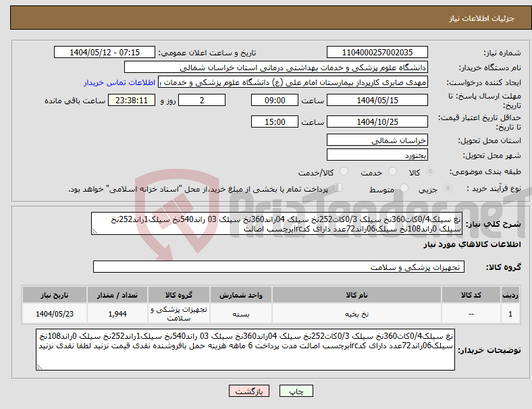The width and height of the screenshot is (532, 409).
Task: Select the کالا/خدمت radio button
Action: 344,171
